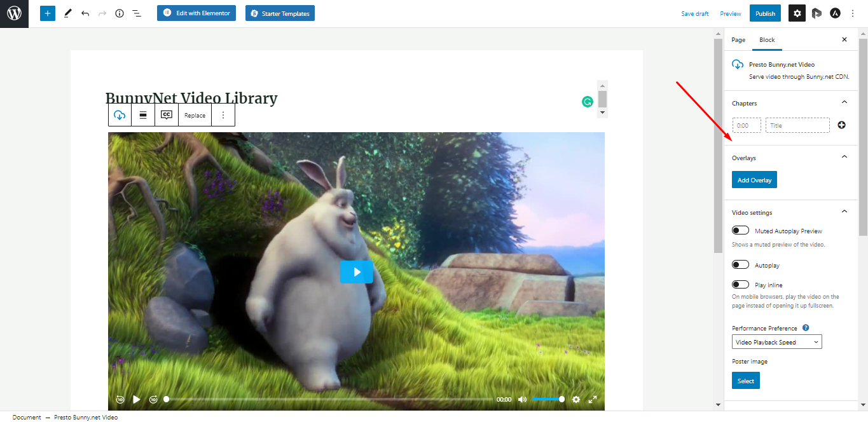Switch to the Block tab
Viewport: 868px width, 422px height.
[767, 39]
